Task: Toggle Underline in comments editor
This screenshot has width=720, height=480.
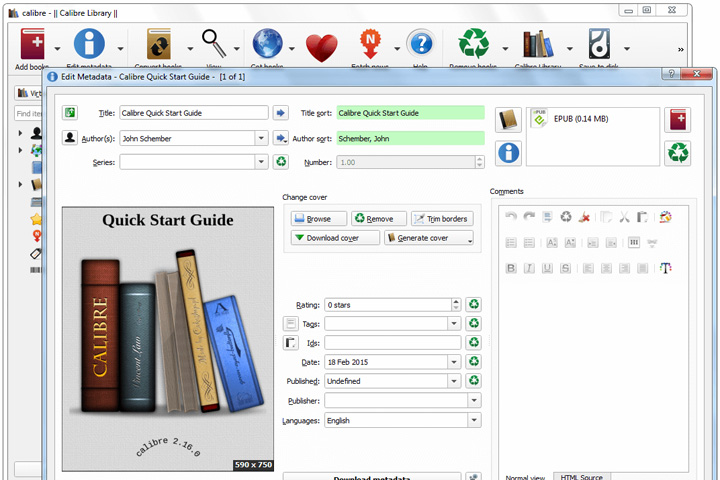Action: (x=547, y=268)
